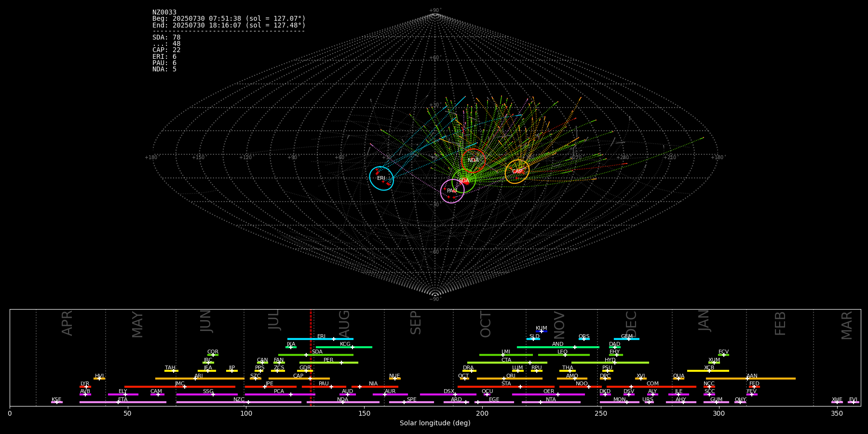This screenshot has width=868, height=434.
Task: Select the ARI shower bar label
Action: click(x=199, y=376)
